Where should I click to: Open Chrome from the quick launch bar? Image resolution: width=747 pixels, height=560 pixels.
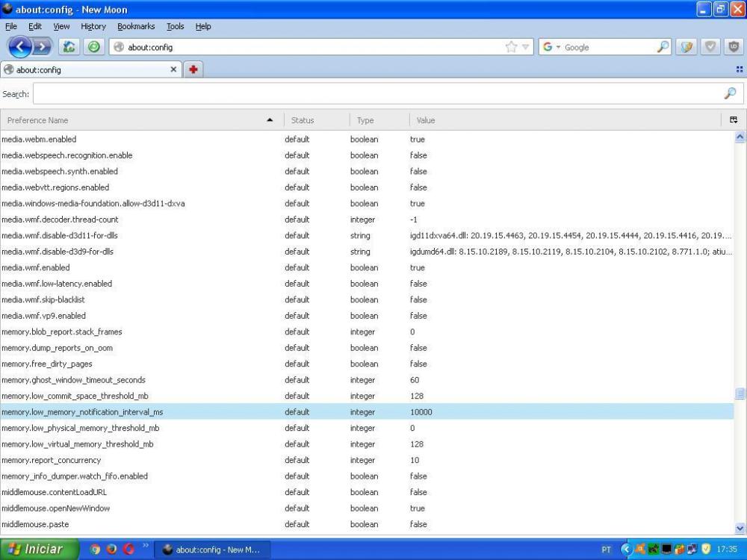[95, 550]
